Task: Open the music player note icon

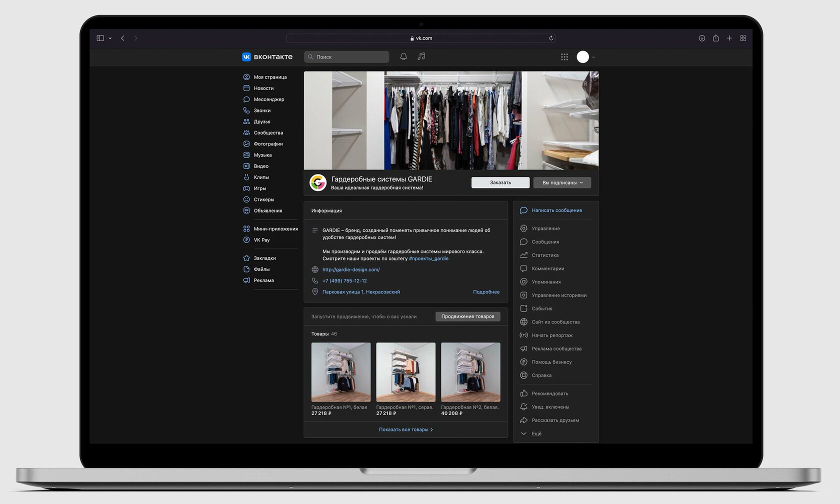Action: [421, 56]
